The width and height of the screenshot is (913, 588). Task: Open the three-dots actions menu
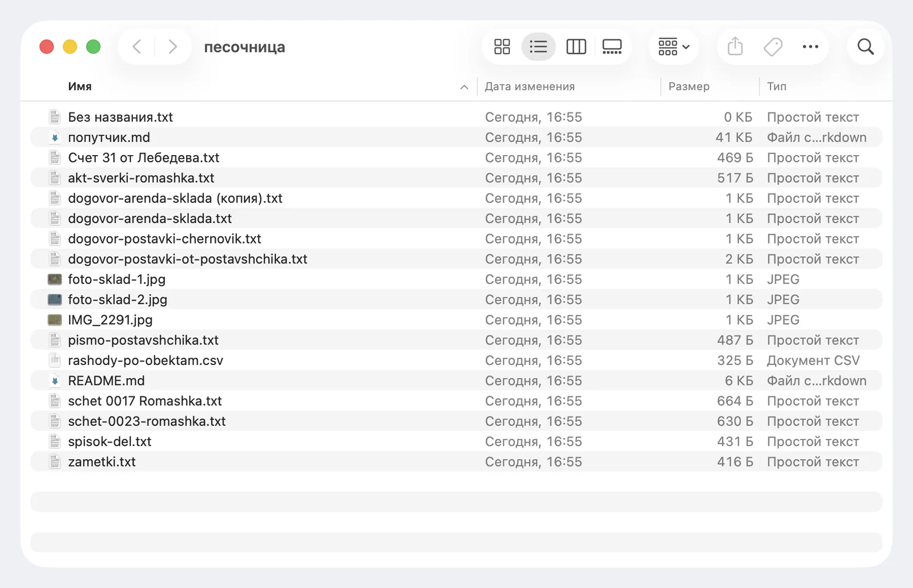810,47
